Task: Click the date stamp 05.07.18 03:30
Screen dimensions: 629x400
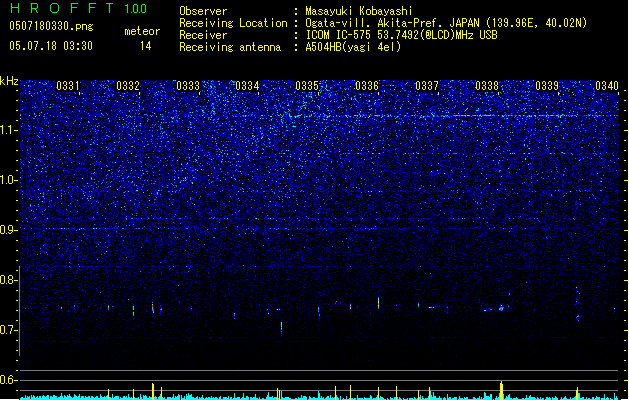Action: [51, 46]
